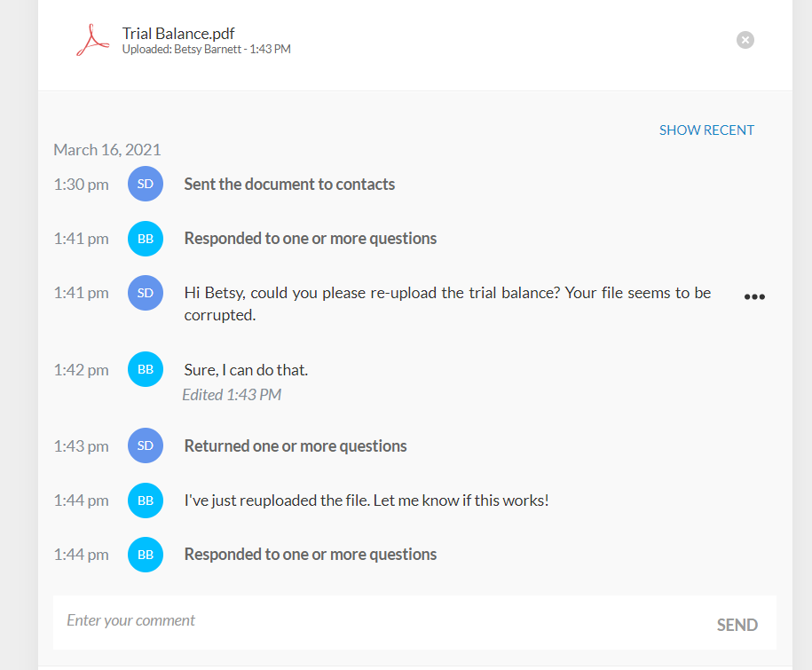This screenshot has height=670, width=812.
Task: Select the SD avatar on the re-upload request
Action: point(145,292)
